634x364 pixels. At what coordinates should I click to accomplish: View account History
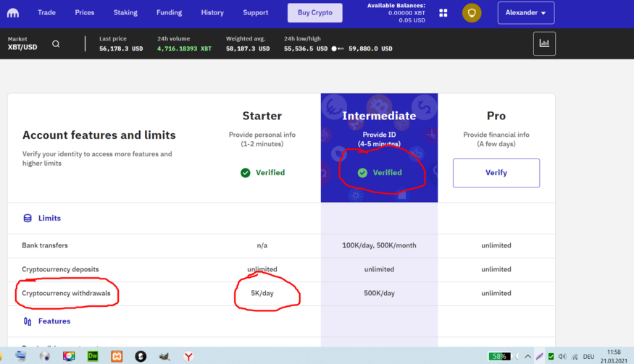[212, 12]
